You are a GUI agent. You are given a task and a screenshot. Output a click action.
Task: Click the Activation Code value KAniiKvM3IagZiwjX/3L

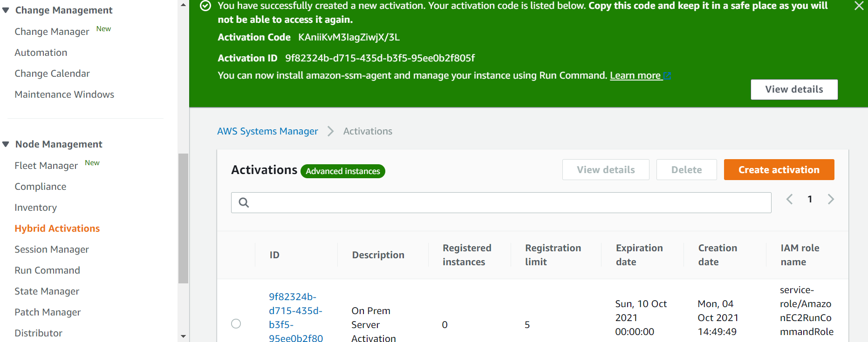349,37
